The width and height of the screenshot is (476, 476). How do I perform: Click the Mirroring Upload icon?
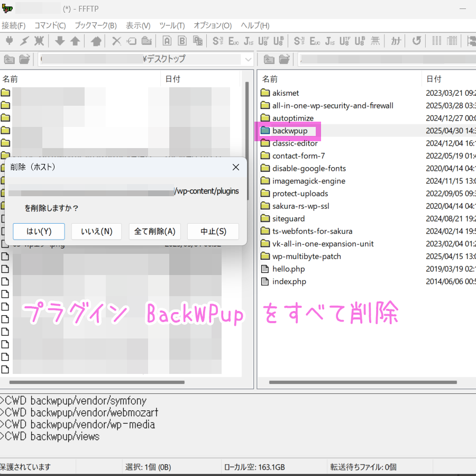(x=96, y=41)
